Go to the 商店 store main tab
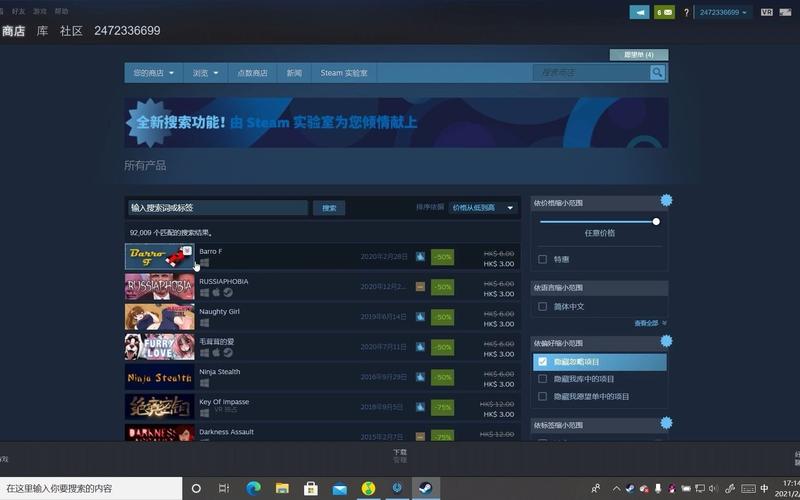Image resolution: width=800 pixels, height=500 pixels. click(x=13, y=31)
